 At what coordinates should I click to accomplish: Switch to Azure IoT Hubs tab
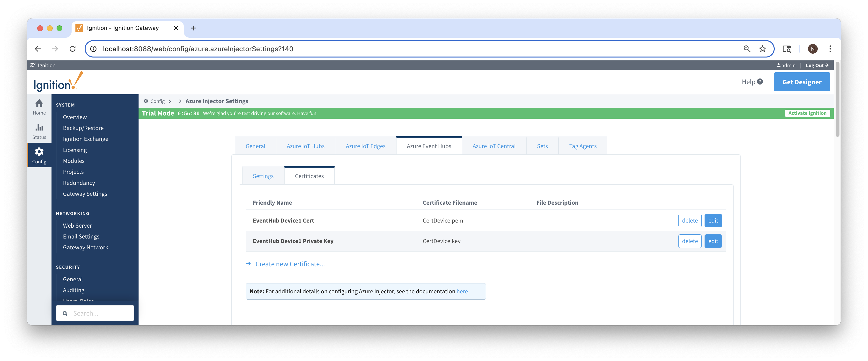[x=305, y=146]
